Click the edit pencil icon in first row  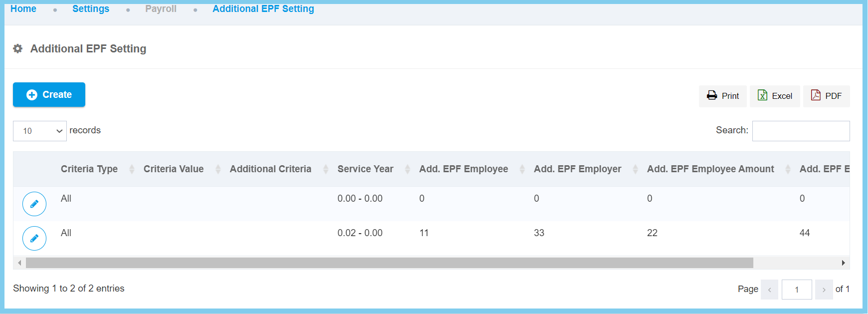coord(34,204)
